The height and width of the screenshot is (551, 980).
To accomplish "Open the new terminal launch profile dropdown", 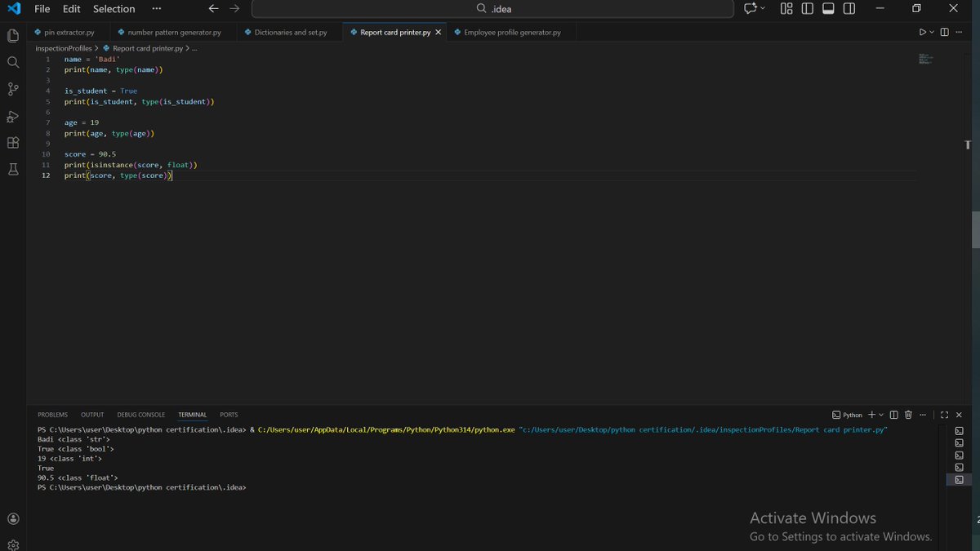I will coord(881,415).
